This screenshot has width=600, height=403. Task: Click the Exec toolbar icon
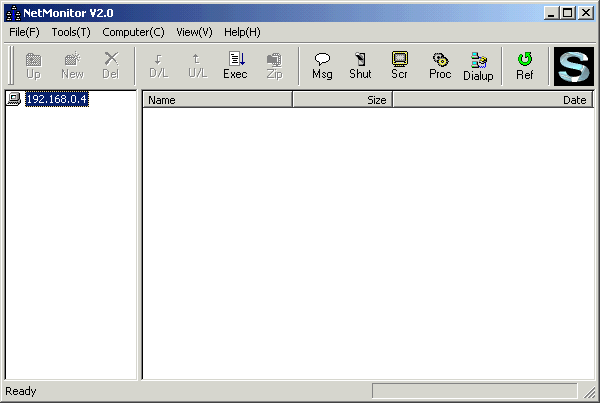coord(235,66)
